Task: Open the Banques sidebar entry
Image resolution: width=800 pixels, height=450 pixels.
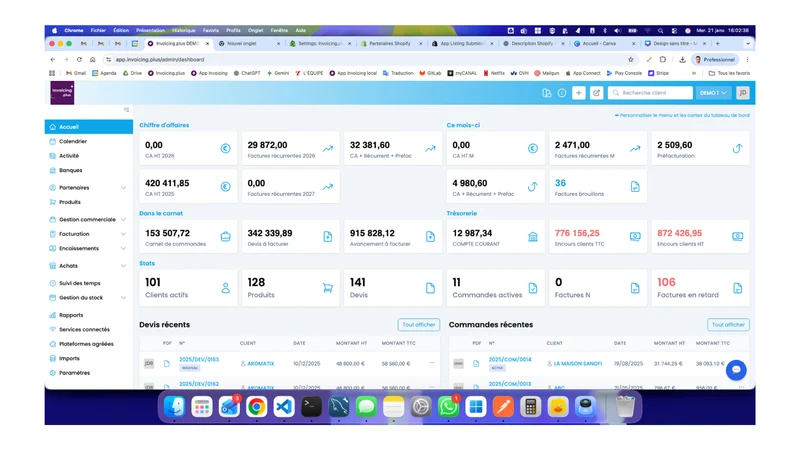Action: point(70,170)
